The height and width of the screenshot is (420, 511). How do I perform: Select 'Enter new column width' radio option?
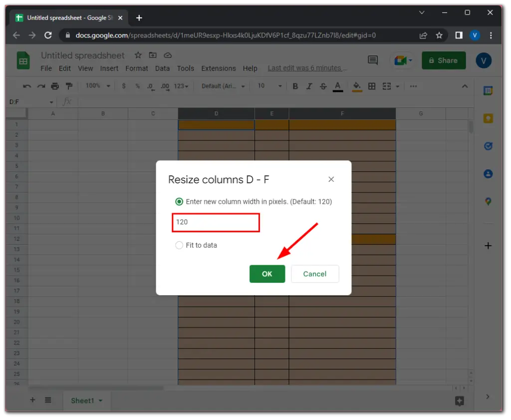(x=179, y=202)
